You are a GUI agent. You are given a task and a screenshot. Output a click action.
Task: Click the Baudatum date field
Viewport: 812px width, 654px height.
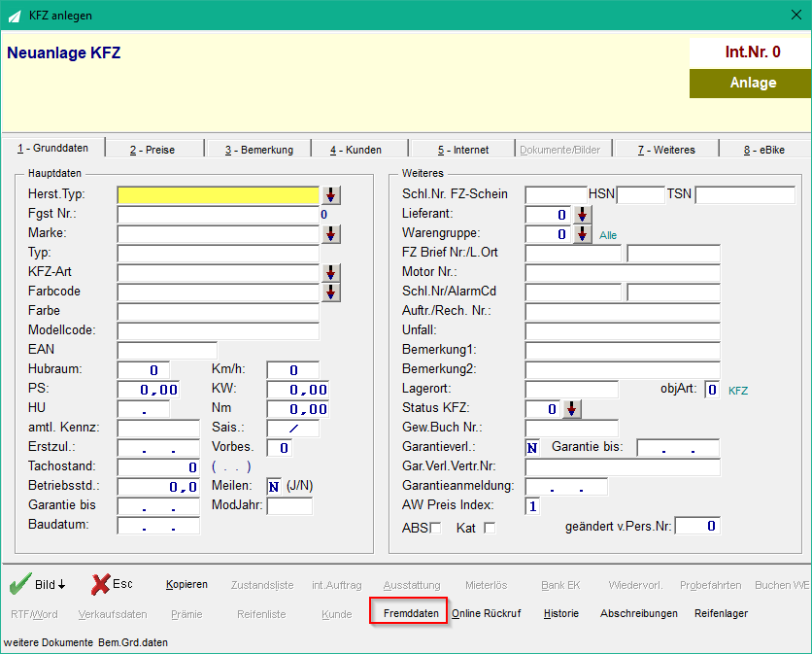[x=158, y=526]
